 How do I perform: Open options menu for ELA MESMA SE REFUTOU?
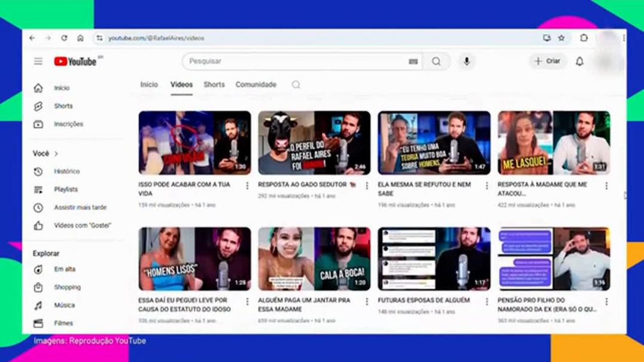(x=487, y=186)
